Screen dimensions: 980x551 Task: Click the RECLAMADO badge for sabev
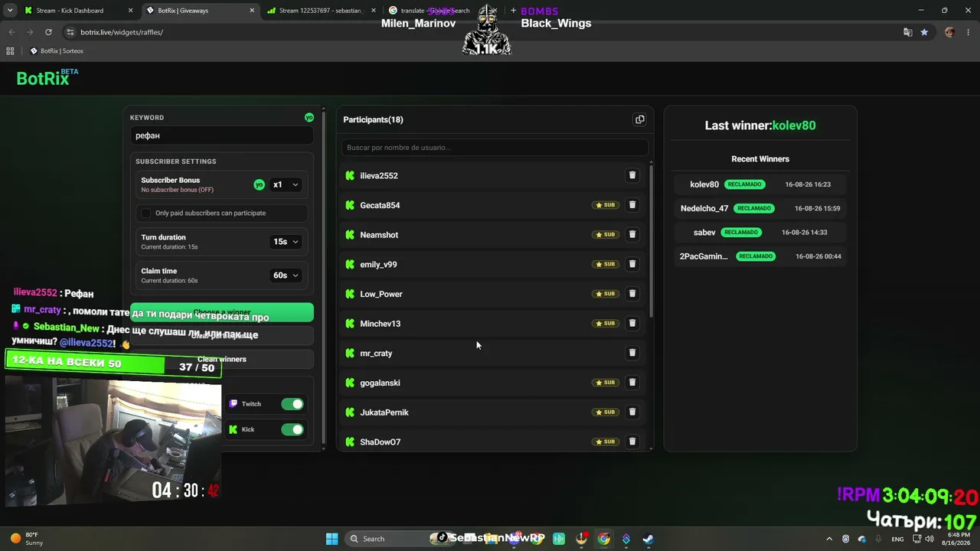[741, 232]
